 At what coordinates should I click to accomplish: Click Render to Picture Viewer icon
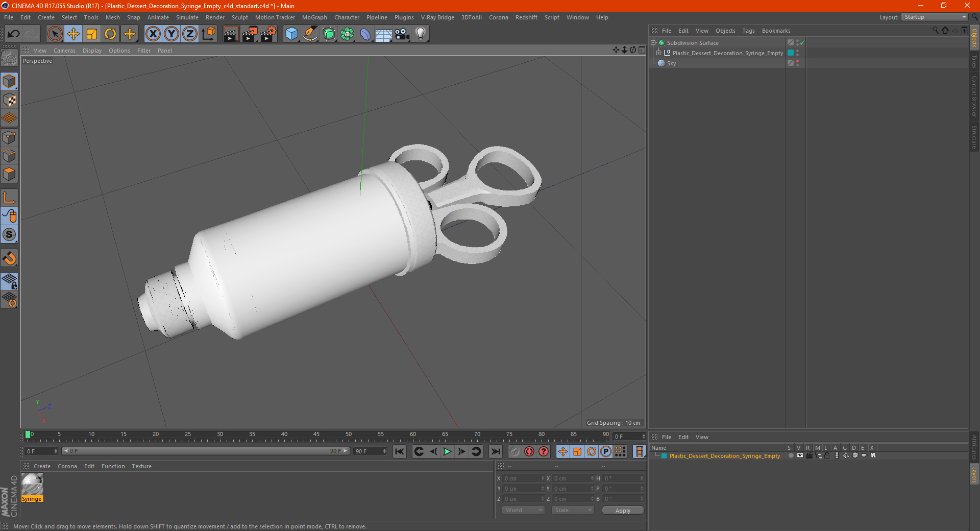click(x=250, y=34)
